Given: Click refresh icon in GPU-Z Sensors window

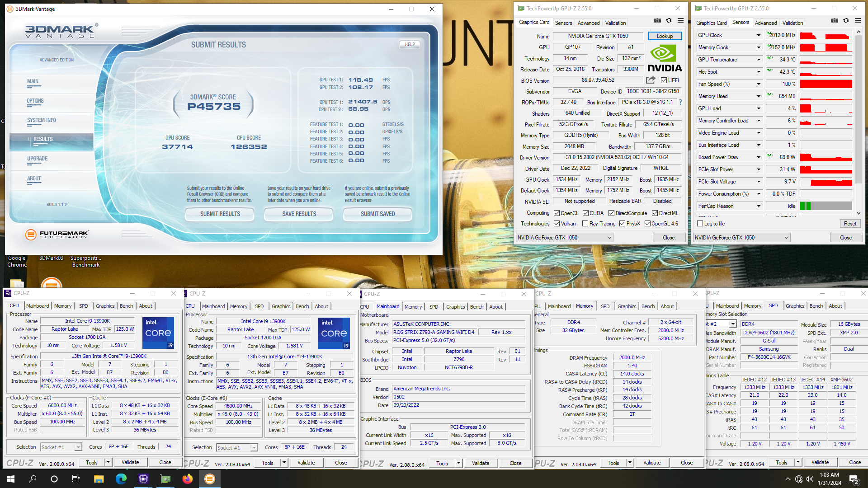Looking at the screenshot, I should [846, 20].
